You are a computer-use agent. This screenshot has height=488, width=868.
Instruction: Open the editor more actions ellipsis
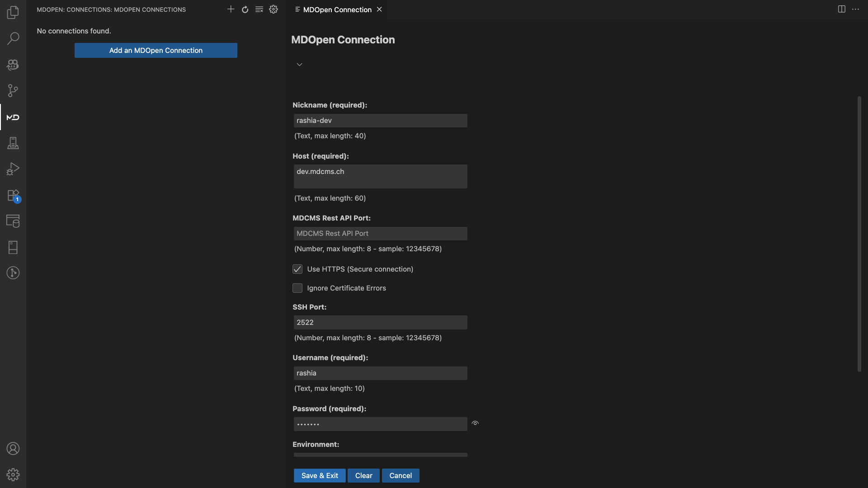(x=855, y=9)
